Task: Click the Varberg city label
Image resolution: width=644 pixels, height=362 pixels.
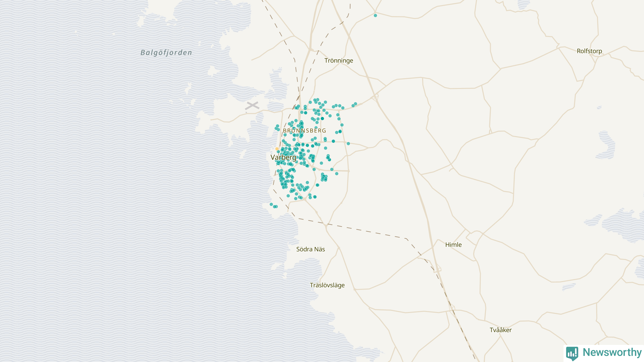Action: point(283,157)
